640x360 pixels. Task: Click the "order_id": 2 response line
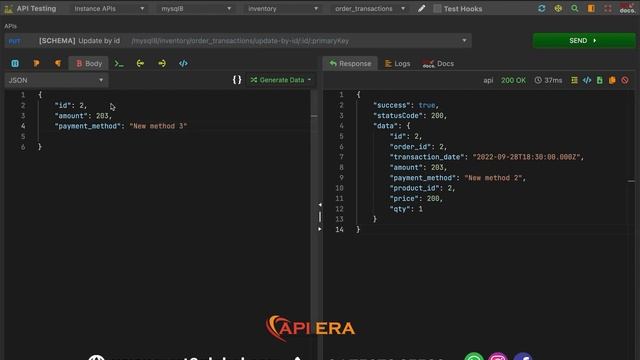click(x=418, y=147)
